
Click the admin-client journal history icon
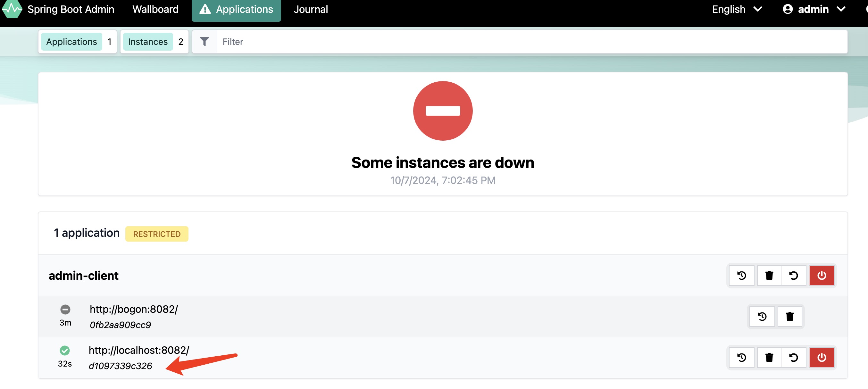tap(741, 276)
